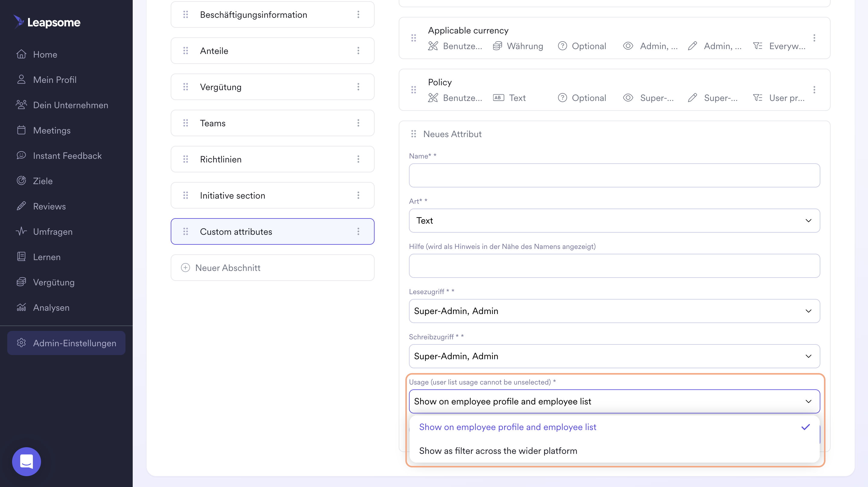Image resolution: width=868 pixels, height=487 pixels.
Task: Choose Show as filter across the wider platform
Action: (x=614, y=451)
